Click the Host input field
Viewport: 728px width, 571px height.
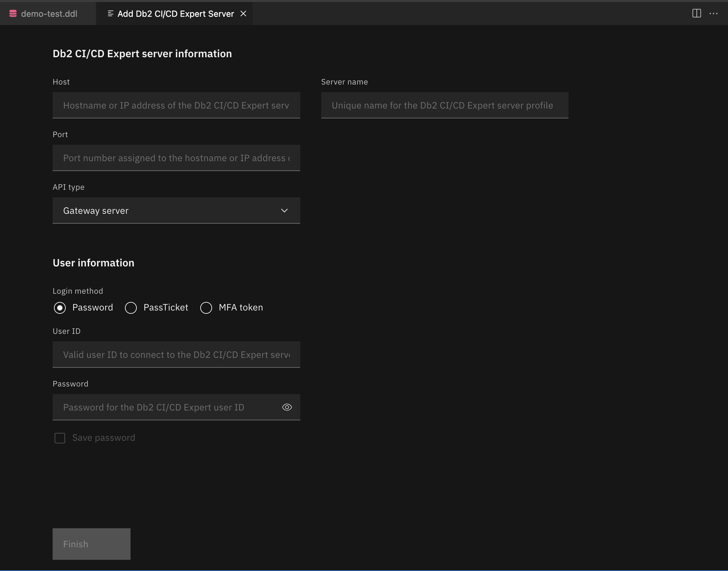[176, 105]
